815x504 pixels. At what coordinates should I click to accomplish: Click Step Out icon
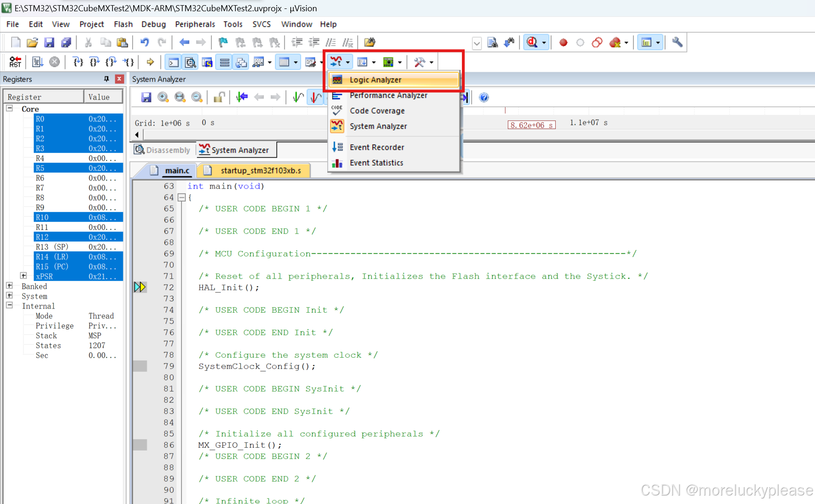(111, 62)
